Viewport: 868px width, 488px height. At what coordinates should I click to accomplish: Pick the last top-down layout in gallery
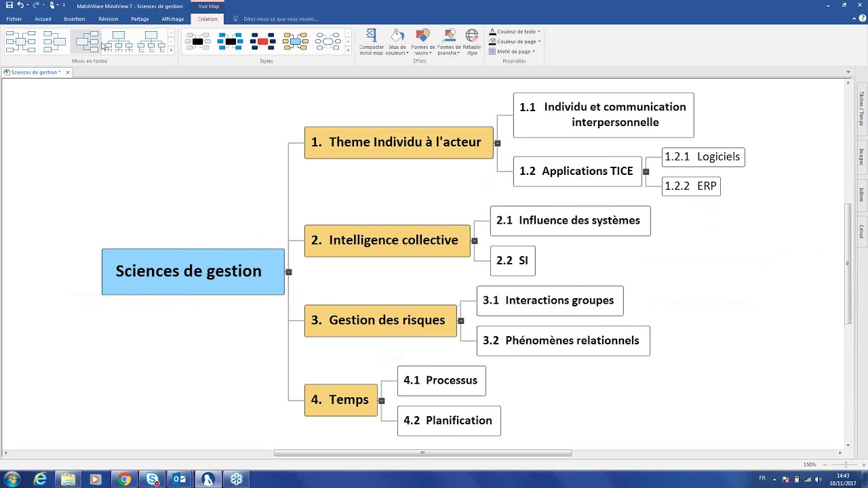[151, 42]
